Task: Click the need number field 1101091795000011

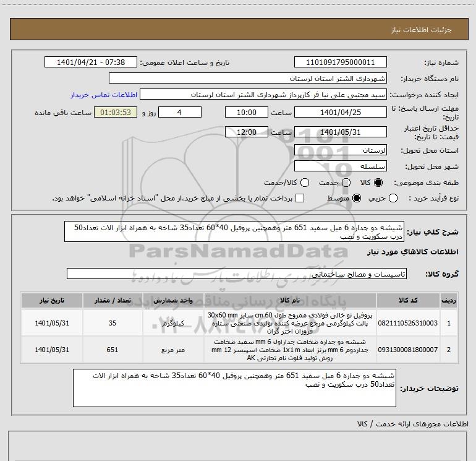Action: tap(340, 62)
